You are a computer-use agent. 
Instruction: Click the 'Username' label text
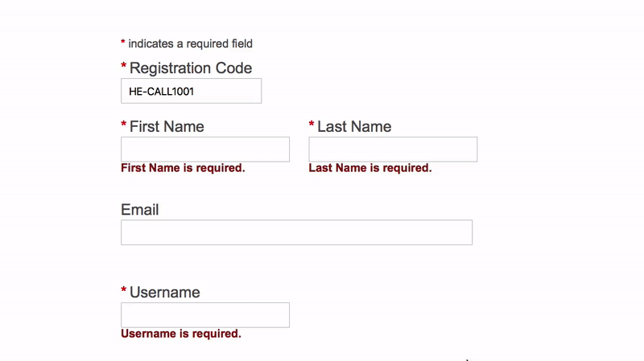click(165, 293)
